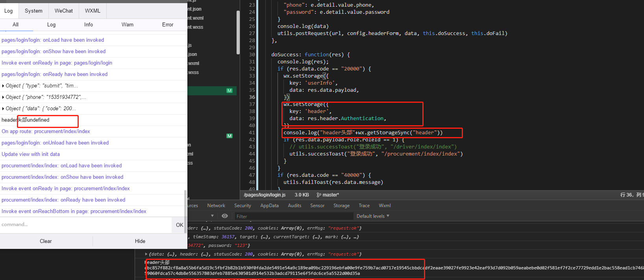Click the Hide button in vConsole

(x=140, y=241)
